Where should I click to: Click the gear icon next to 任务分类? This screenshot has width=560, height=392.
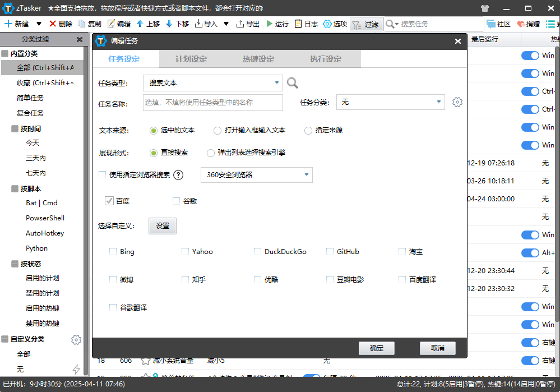coord(457,102)
